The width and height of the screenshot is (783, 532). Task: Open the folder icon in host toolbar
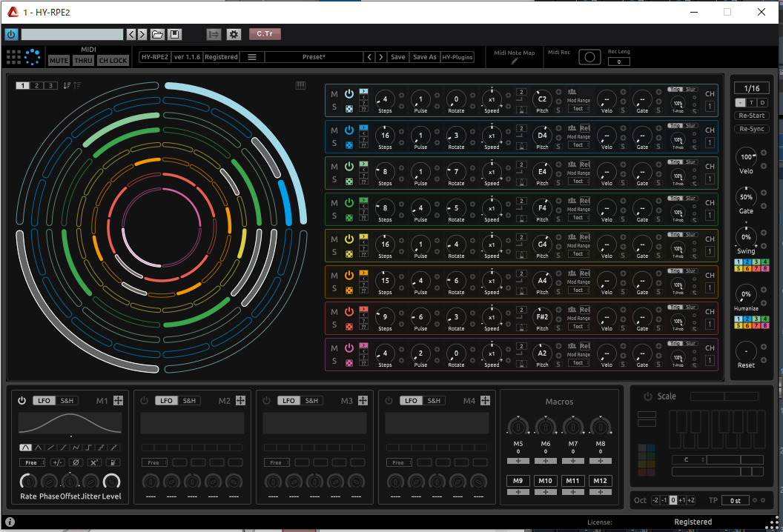tap(157, 34)
